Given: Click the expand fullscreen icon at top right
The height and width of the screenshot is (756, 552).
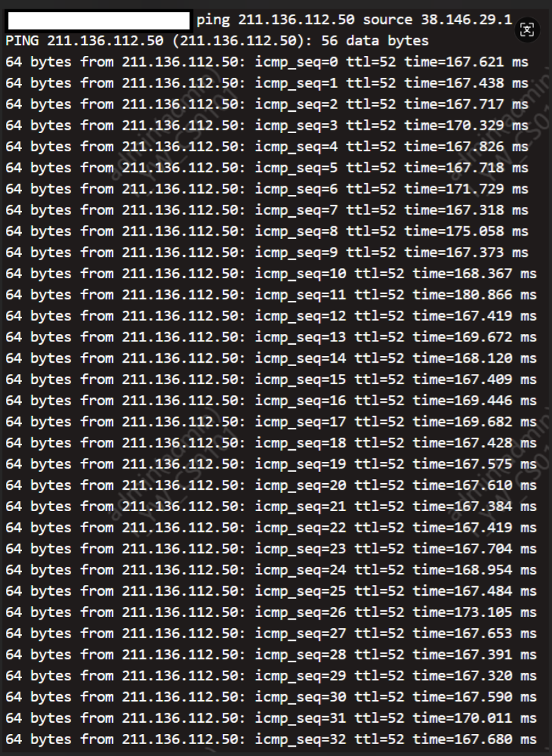Looking at the screenshot, I should 527,30.
